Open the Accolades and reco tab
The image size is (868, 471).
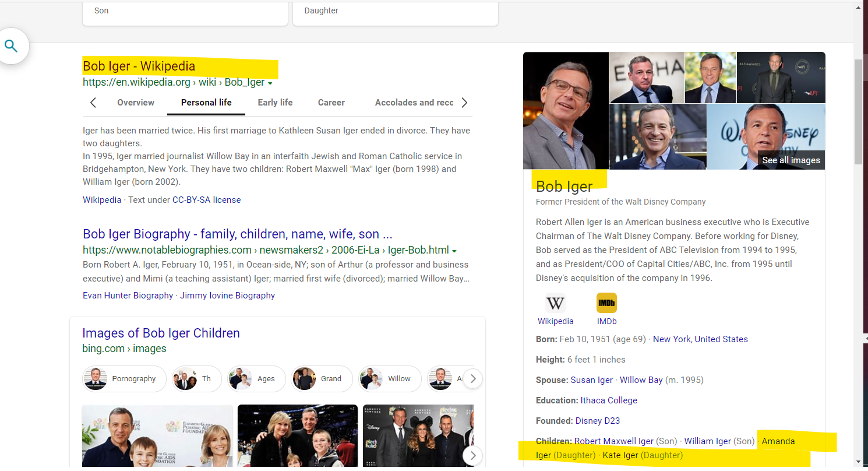coord(414,103)
